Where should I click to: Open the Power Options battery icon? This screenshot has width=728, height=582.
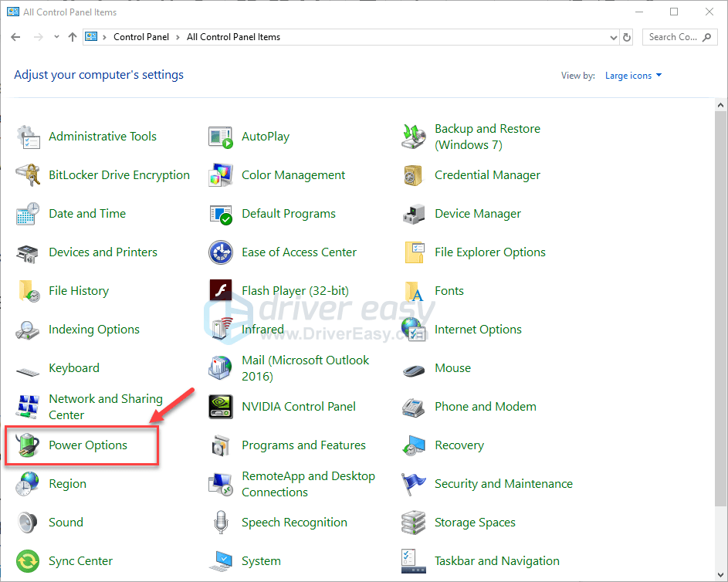(28, 445)
